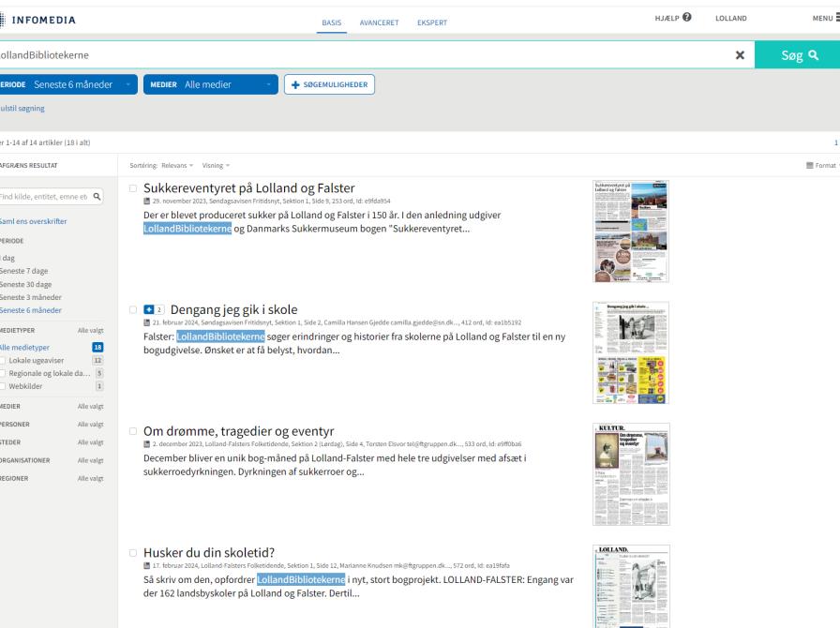Select Seneste 30 dage period filter
Screen dimensions: 840x628
tap(26, 284)
